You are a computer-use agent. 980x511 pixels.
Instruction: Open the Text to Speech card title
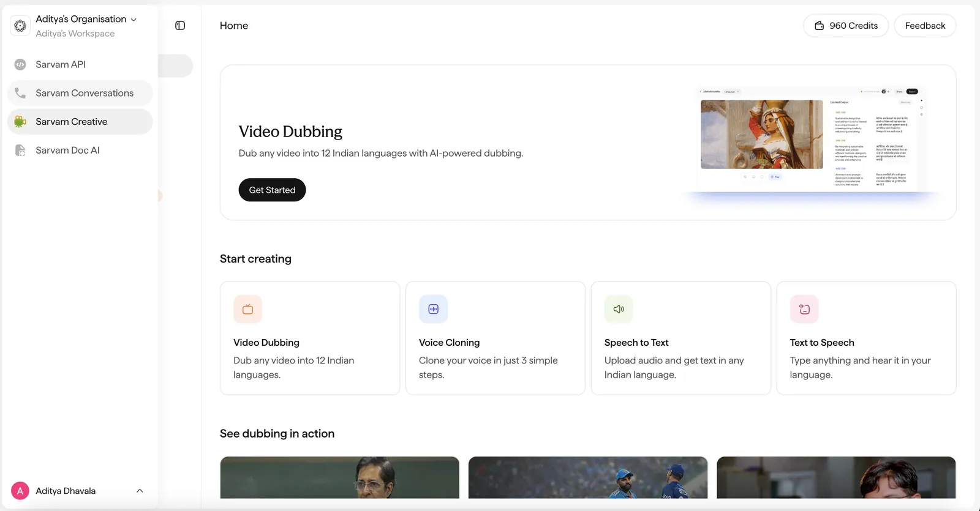tap(822, 343)
